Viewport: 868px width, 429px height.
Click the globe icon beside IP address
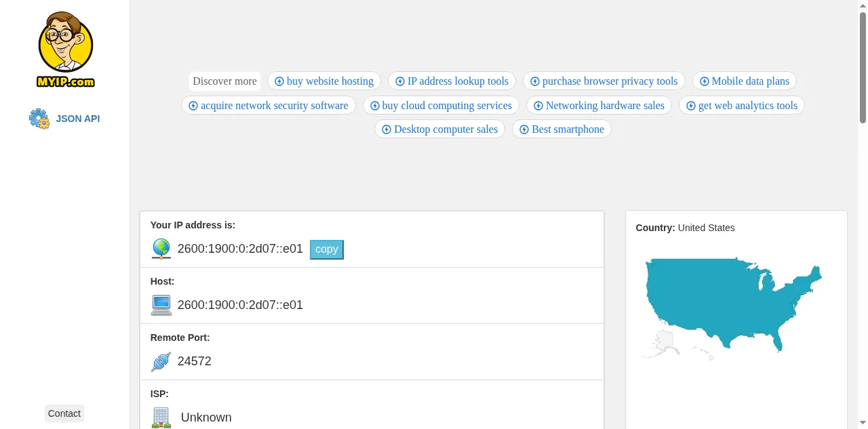point(161,249)
